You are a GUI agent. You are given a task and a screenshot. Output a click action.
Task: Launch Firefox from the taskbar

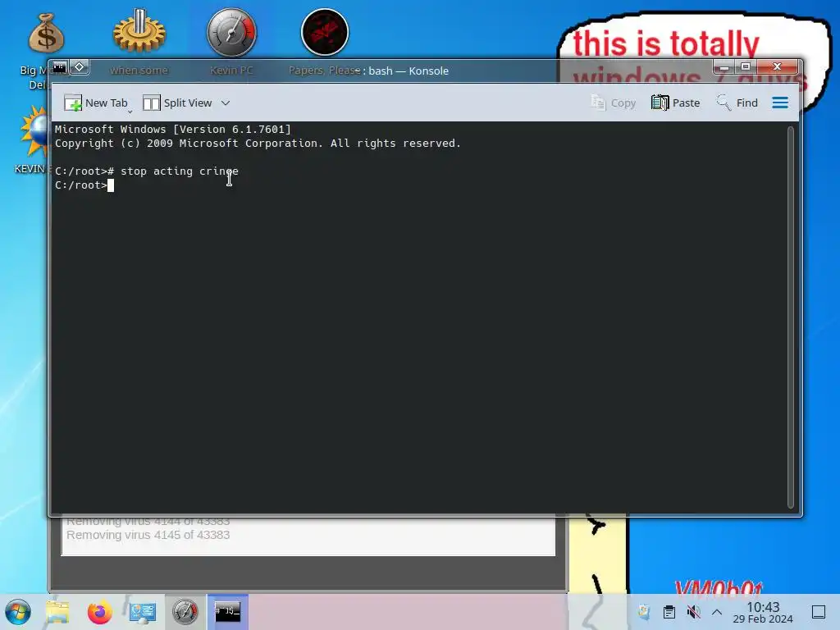(99, 612)
